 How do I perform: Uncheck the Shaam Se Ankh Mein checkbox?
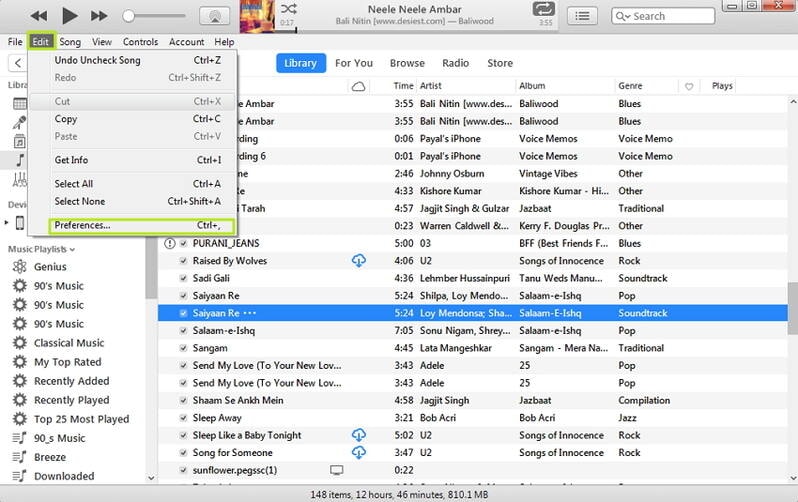tap(183, 401)
